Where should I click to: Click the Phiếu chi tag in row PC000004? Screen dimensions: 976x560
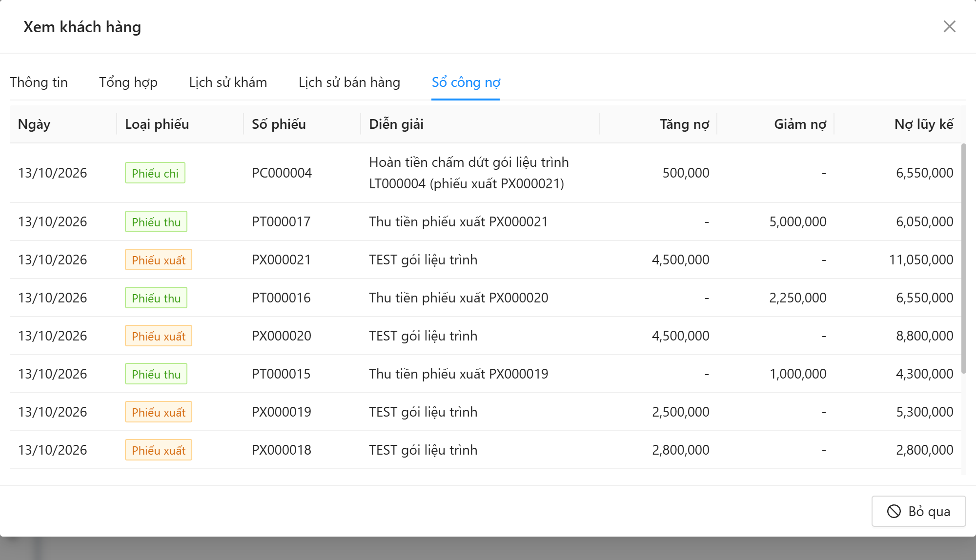click(x=155, y=173)
